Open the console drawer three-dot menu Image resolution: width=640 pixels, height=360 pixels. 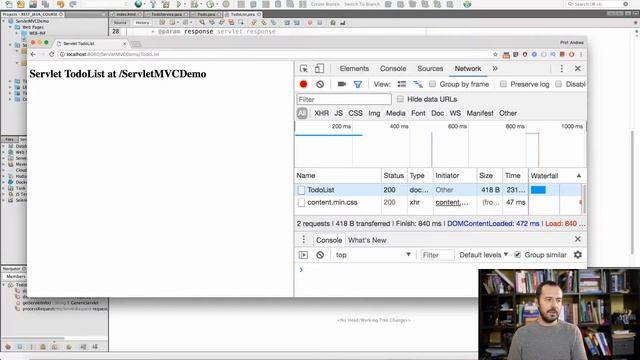[304, 240]
